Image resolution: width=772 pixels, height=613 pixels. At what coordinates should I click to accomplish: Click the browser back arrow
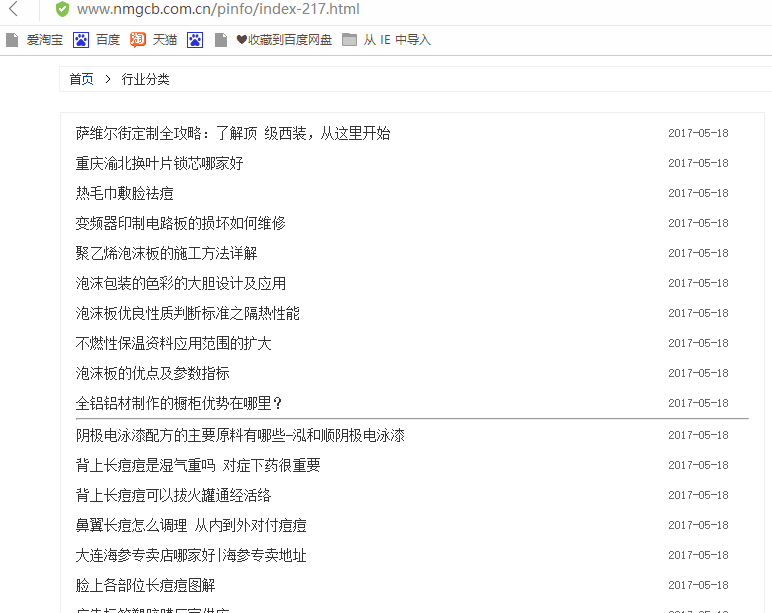13,10
